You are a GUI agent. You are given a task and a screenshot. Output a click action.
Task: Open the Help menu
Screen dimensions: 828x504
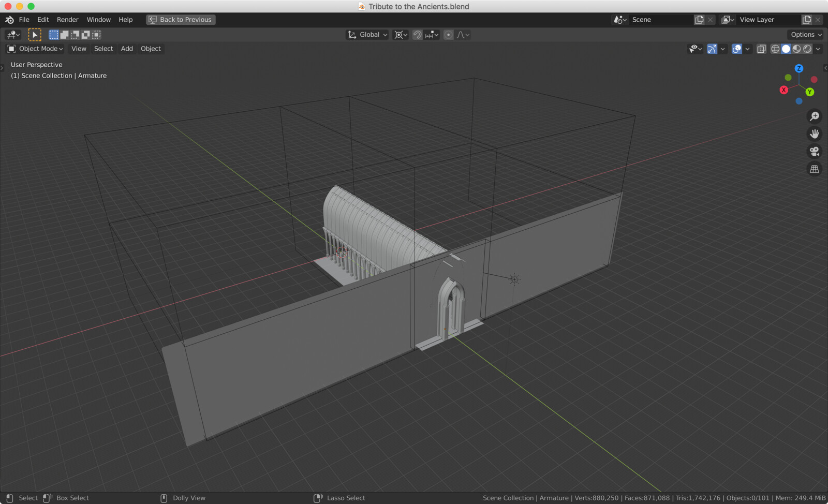pos(126,20)
